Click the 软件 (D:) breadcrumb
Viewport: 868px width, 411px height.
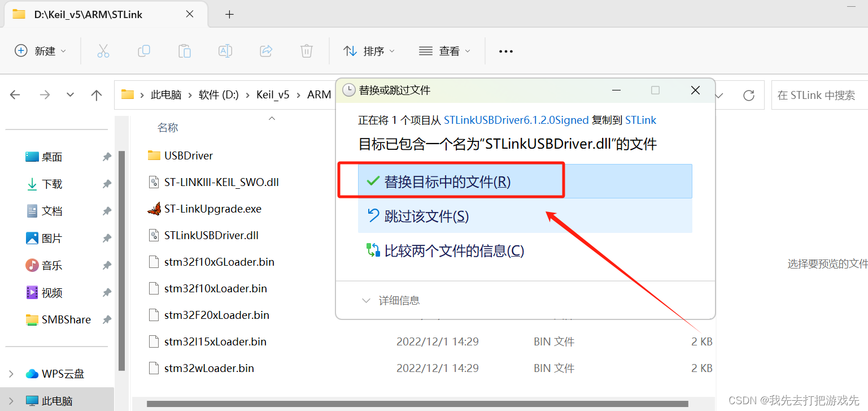point(219,95)
